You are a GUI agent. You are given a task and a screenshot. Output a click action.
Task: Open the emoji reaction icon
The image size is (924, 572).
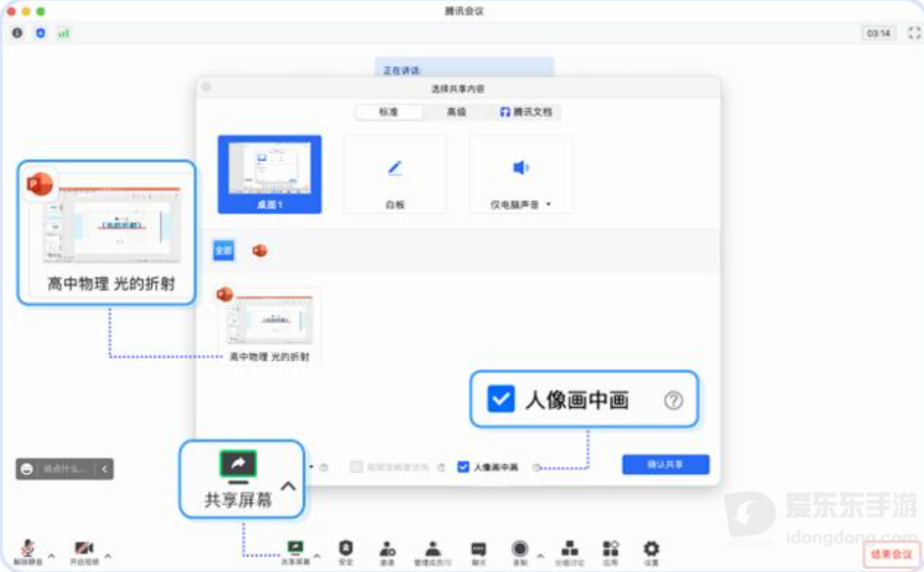tap(26, 469)
